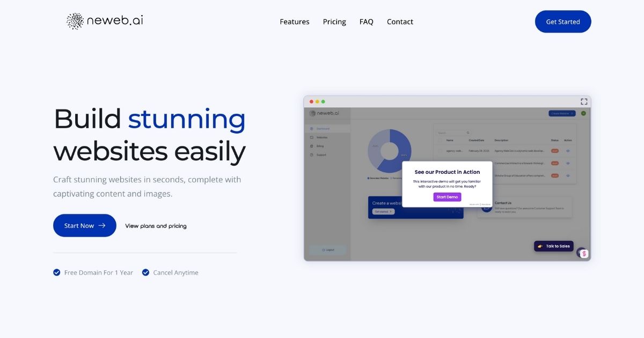Click the Storylane badge icon in demo corner
Image resolution: width=644 pixels, height=338 pixels.
coord(584,253)
